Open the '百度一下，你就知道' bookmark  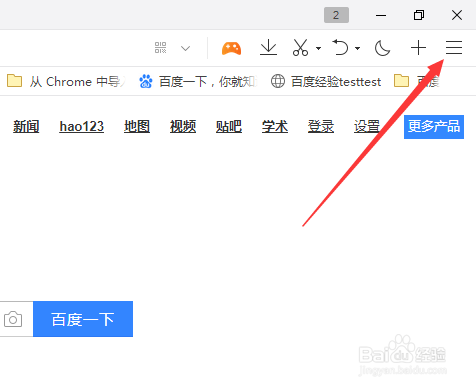198,81
